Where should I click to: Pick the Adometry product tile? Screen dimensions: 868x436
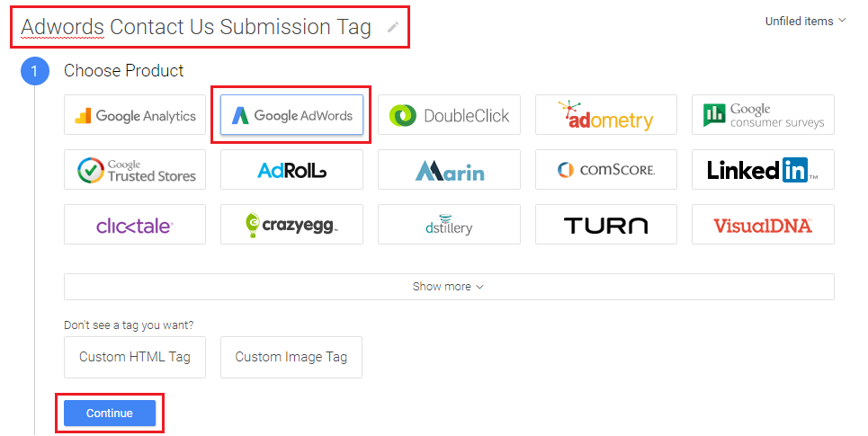coord(605,115)
